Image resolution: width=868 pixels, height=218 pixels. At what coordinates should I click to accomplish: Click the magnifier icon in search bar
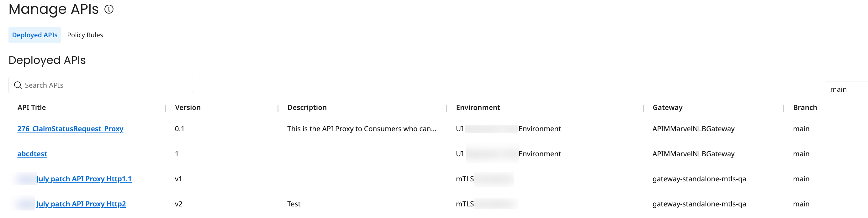coord(18,85)
